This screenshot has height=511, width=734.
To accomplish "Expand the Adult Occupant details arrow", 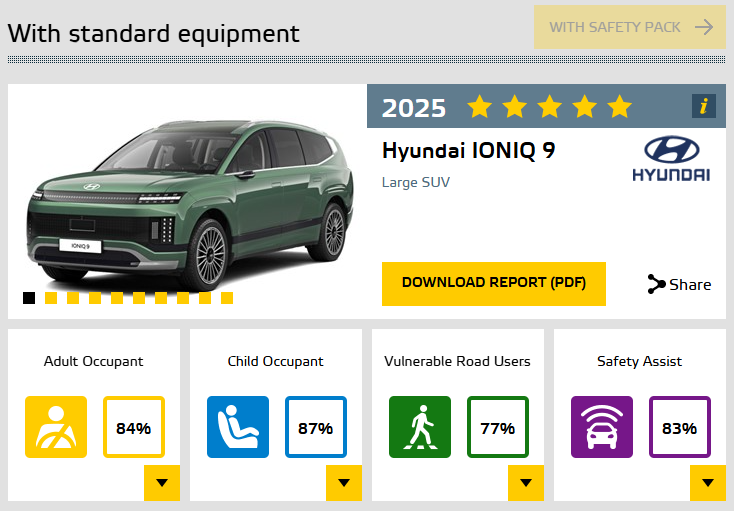I will 161,483.
